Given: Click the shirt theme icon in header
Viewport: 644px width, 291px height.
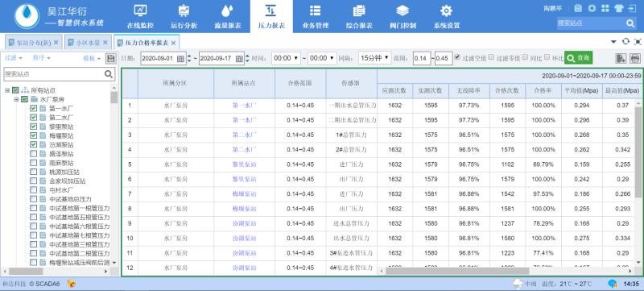Looking at the screenshot, I should [x=618, y=8].
